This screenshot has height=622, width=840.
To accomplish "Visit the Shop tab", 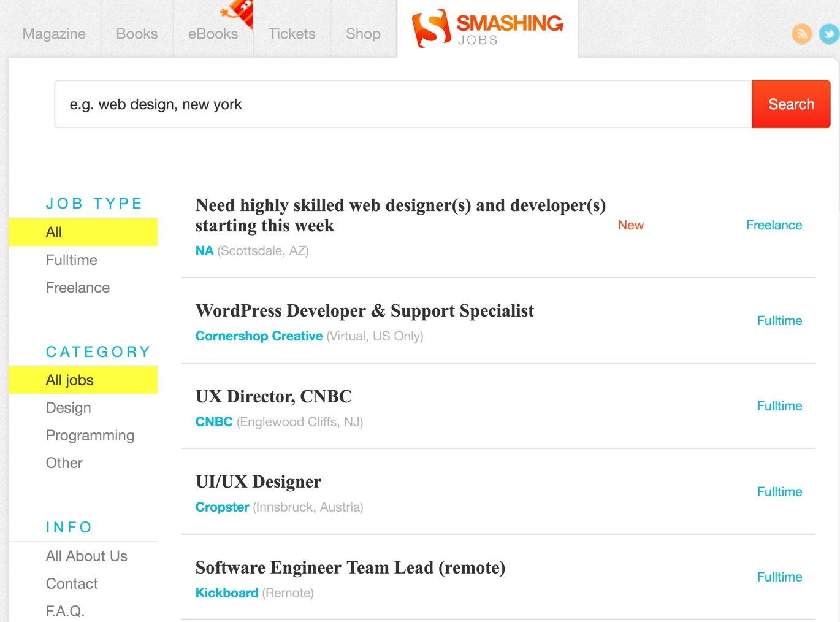I will click(363, 34).
